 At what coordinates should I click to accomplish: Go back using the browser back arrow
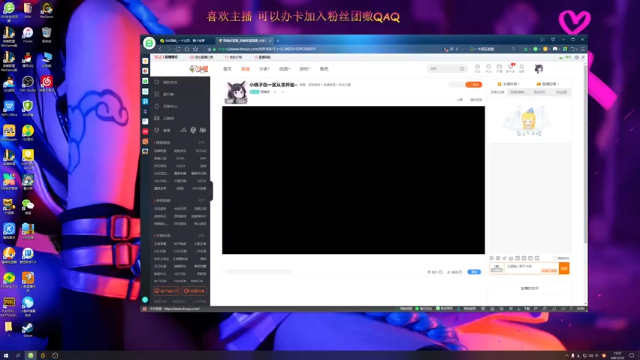click(x=160, y=49)
